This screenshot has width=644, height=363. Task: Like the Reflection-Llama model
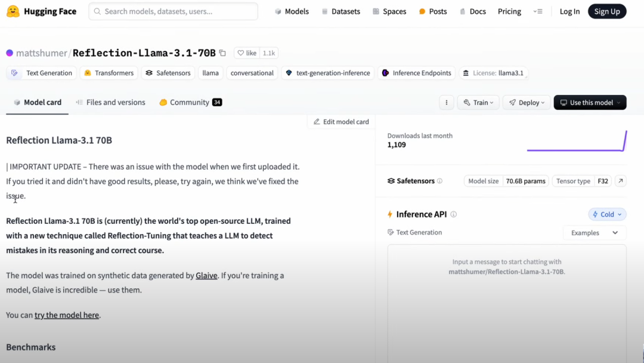[247, 53]
